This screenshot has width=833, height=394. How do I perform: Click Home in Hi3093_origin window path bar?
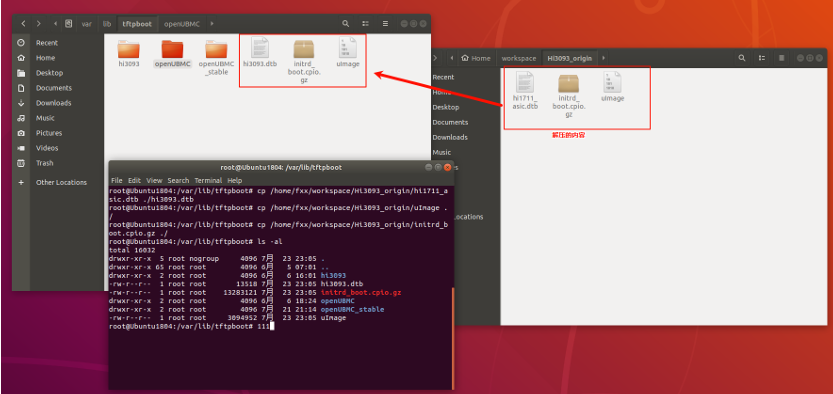(x=475, y=58)
